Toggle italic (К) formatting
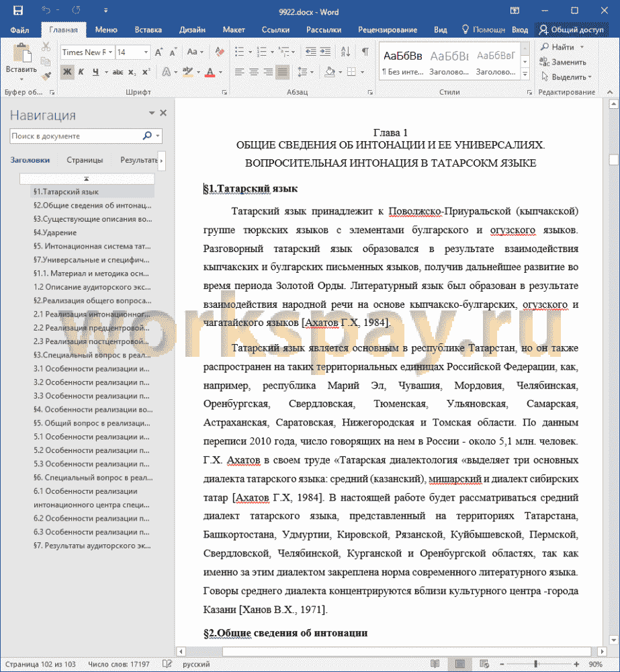 81,72
